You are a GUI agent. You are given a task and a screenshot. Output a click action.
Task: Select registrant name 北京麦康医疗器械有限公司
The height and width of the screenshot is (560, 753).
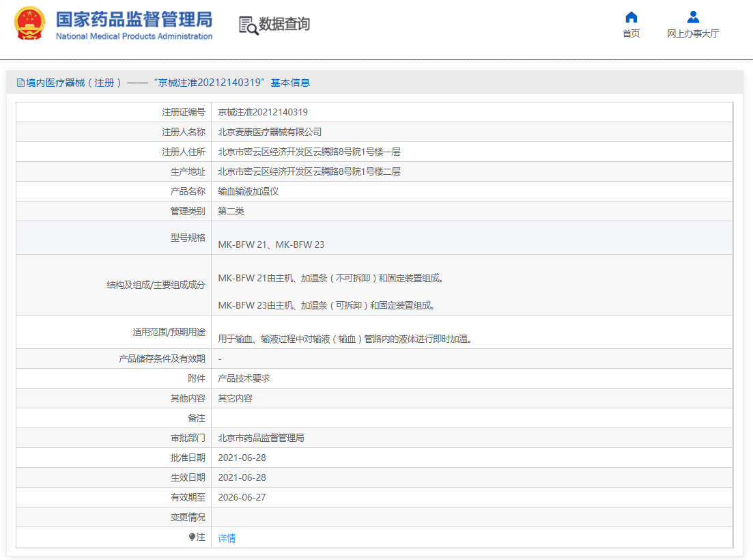(270, 132)
